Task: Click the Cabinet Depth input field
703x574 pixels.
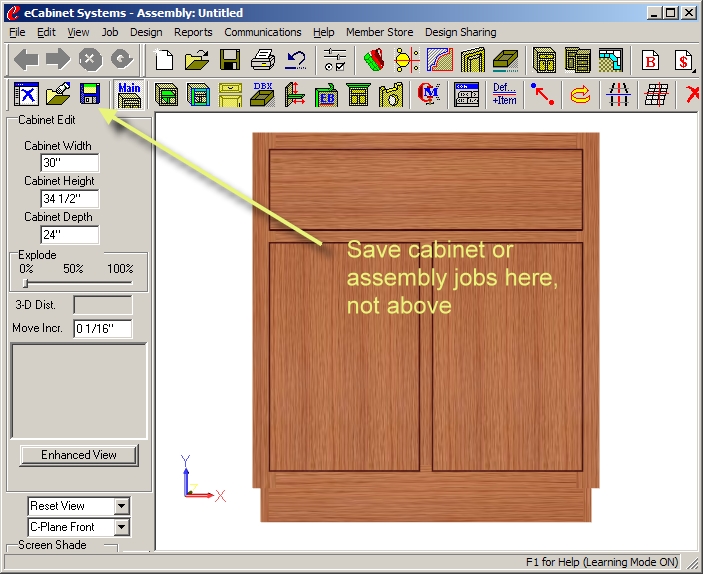Action: click(x=69, y=235)
